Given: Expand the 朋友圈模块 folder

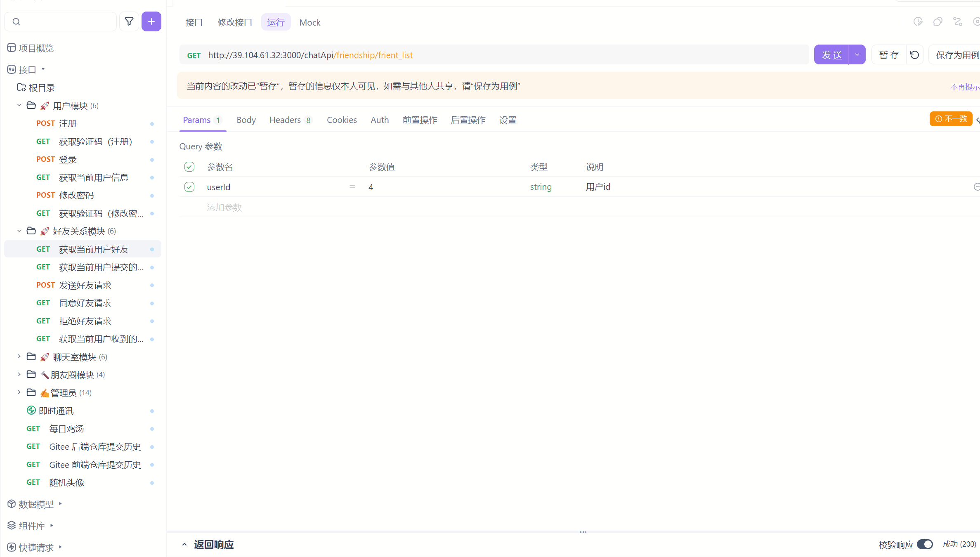Looking at the screenshot, I should click(x=19, y=374).
